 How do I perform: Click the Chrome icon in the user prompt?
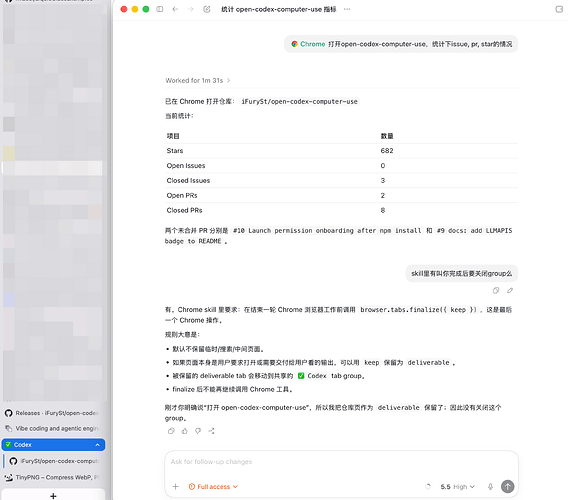[295, 44]
